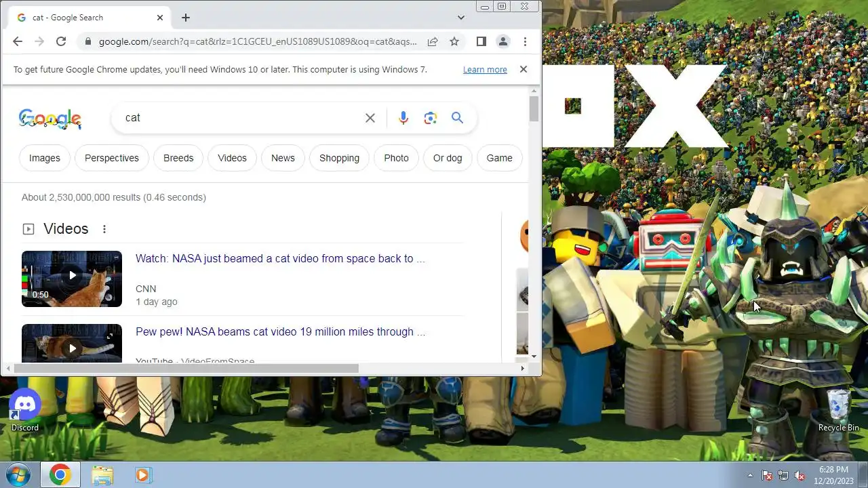Select the News filter chip
This screenshot has height=488, width=868.
point(283,158)
